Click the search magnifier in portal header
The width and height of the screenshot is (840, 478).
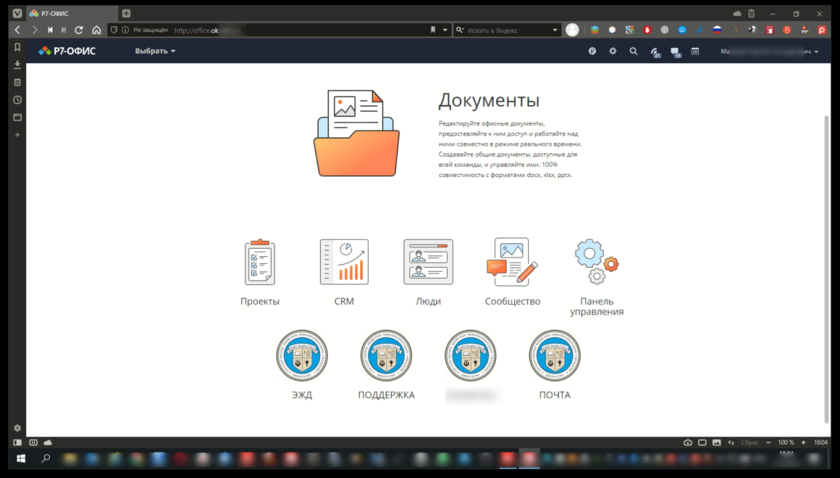click(633, 51)
